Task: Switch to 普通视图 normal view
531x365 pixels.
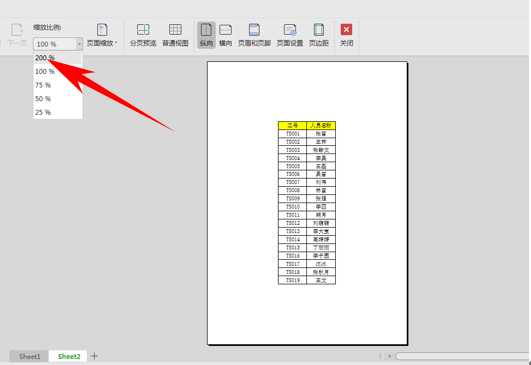Action: [175, 35]
